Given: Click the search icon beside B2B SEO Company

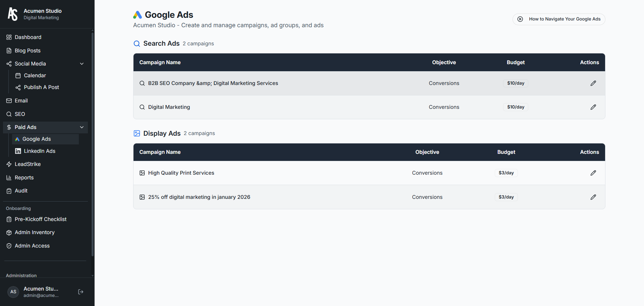Looking at the screenshot, I should 142,83.
